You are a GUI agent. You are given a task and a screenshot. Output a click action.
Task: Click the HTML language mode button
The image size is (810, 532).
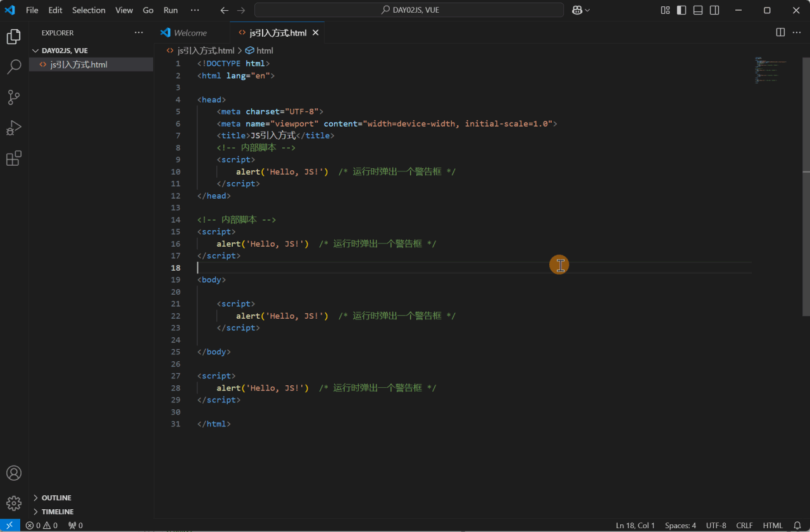point(773,526)
